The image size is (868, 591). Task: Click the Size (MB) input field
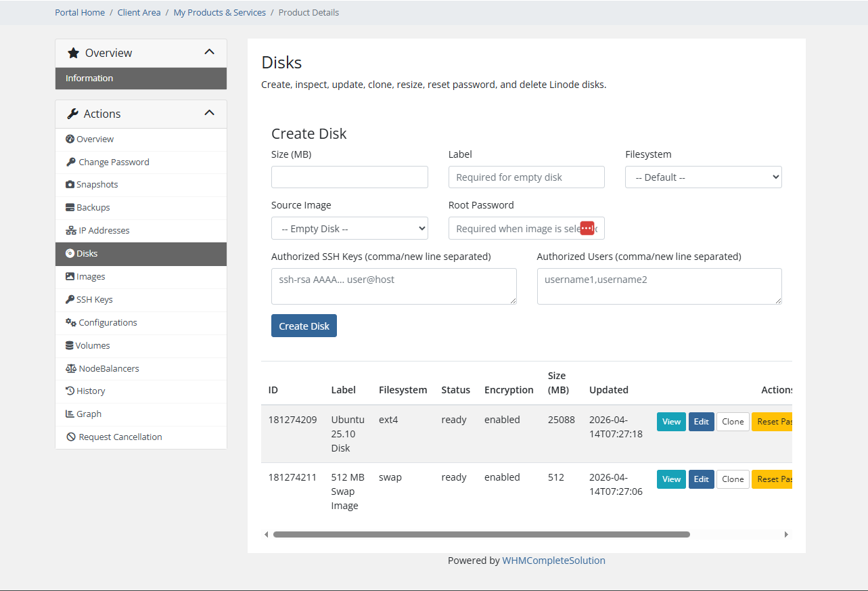pos(349,177)
